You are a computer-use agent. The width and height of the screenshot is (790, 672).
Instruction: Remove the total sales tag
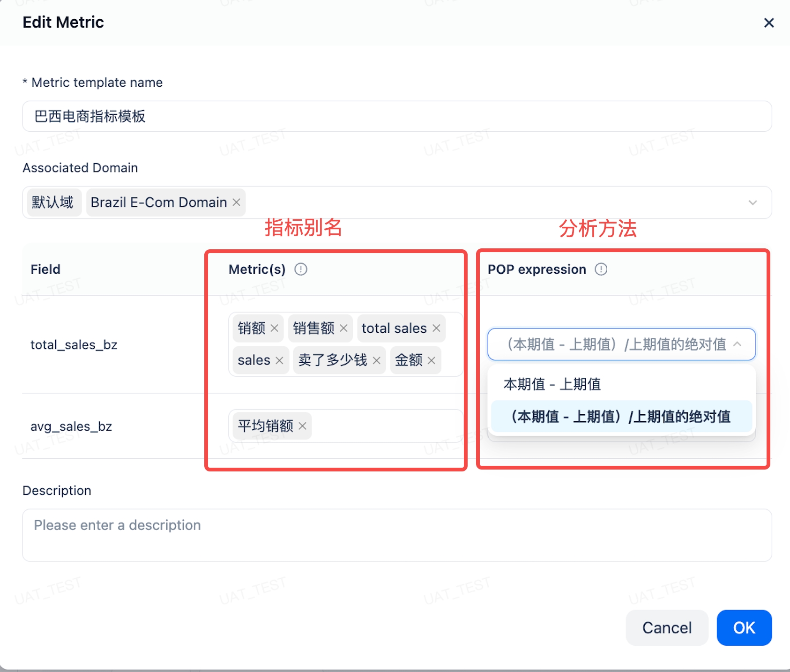[436, 328]
